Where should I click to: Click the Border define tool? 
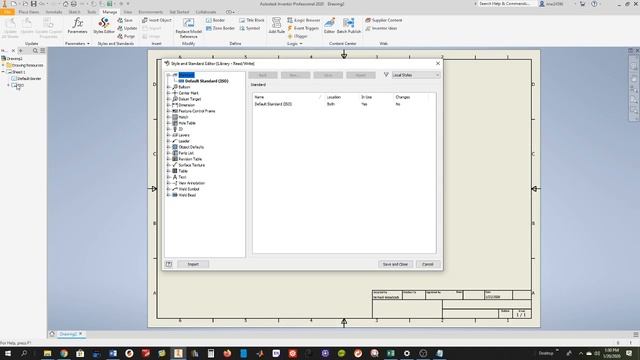pyautogui.click(x=216, y=20)
